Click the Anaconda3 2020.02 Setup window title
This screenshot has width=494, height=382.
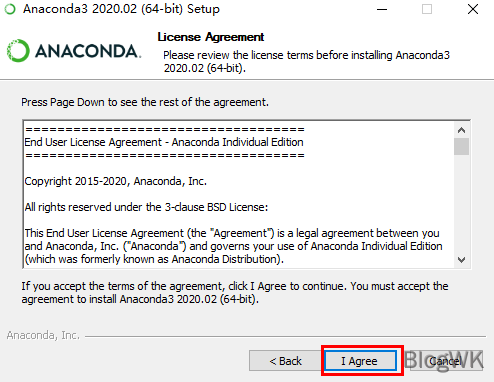coord(121,9)
